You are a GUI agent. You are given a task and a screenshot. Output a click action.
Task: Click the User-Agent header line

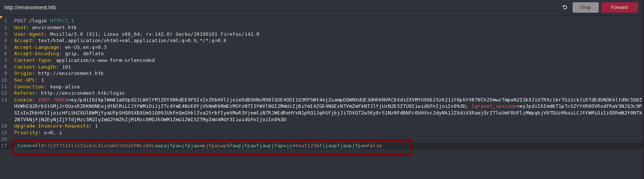tap(137, 34)
